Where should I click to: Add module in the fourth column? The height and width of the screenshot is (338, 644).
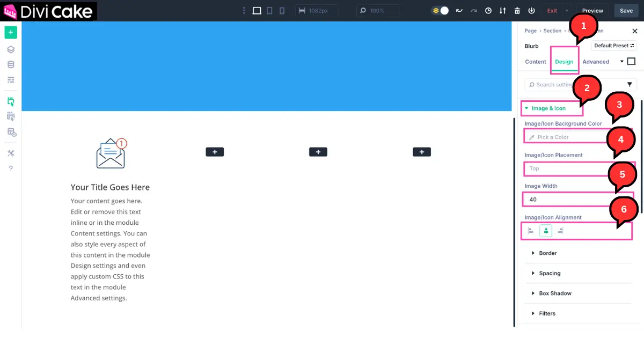(422, 152)
